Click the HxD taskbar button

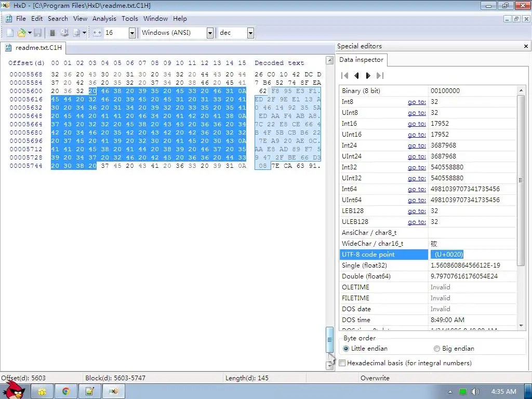point(114,392)
